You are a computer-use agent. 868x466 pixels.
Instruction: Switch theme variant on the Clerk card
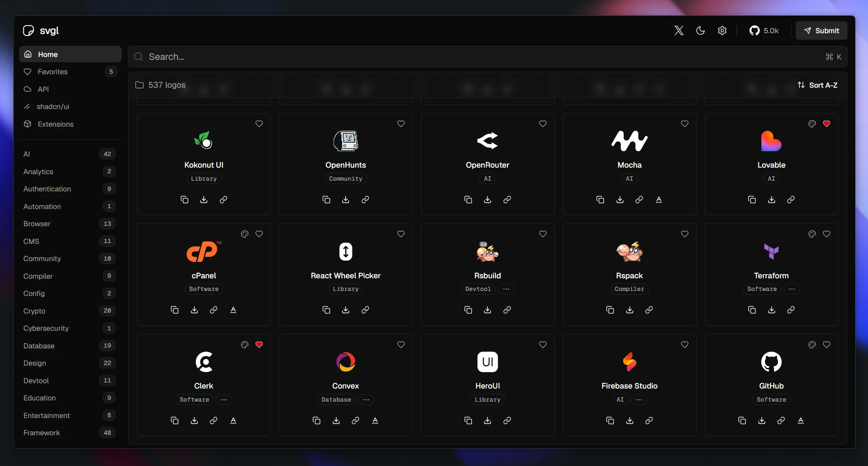pos(245,345)
